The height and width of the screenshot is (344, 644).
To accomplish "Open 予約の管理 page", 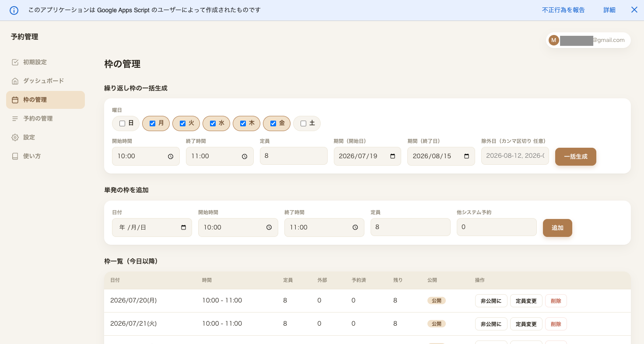I will point(45,118).
